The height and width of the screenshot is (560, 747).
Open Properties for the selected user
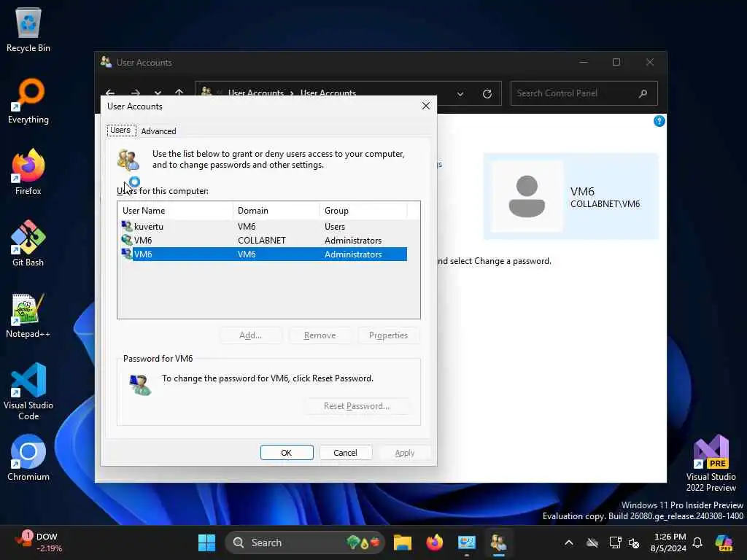pos(388,335)
